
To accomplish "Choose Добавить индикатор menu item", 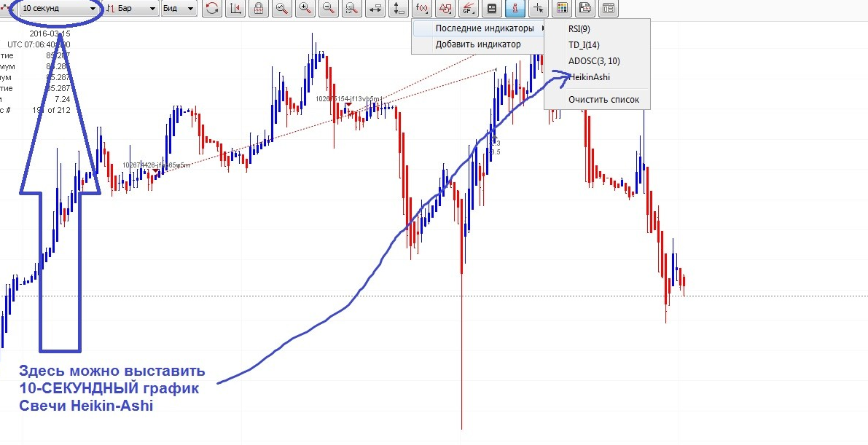I will (478, 44).
